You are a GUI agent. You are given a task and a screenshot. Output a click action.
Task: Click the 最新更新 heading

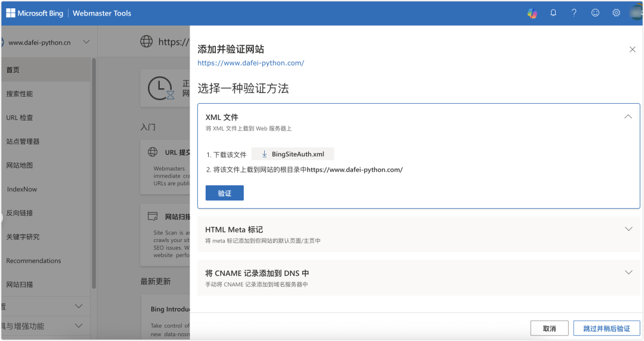tap(155, 281)
